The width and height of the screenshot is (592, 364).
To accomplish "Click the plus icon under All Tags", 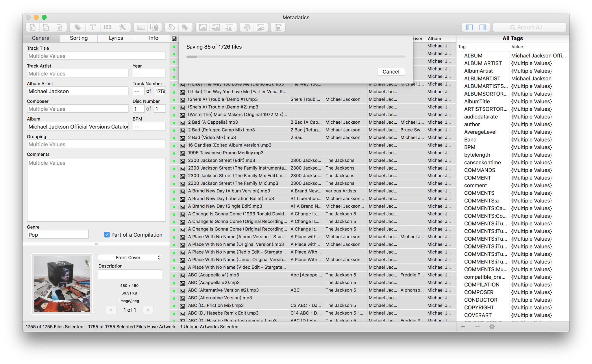I will click(x=463, y=327).
